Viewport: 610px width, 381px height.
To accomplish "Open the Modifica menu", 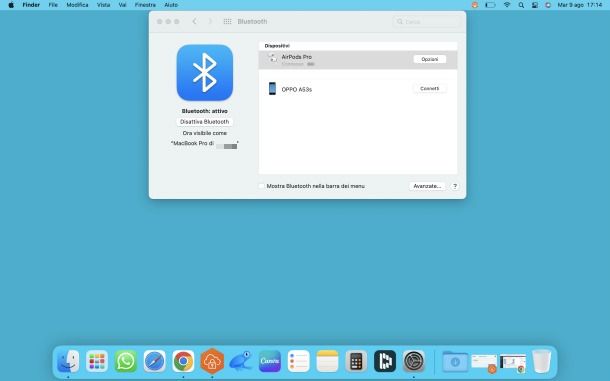I will tap(77, 5).
